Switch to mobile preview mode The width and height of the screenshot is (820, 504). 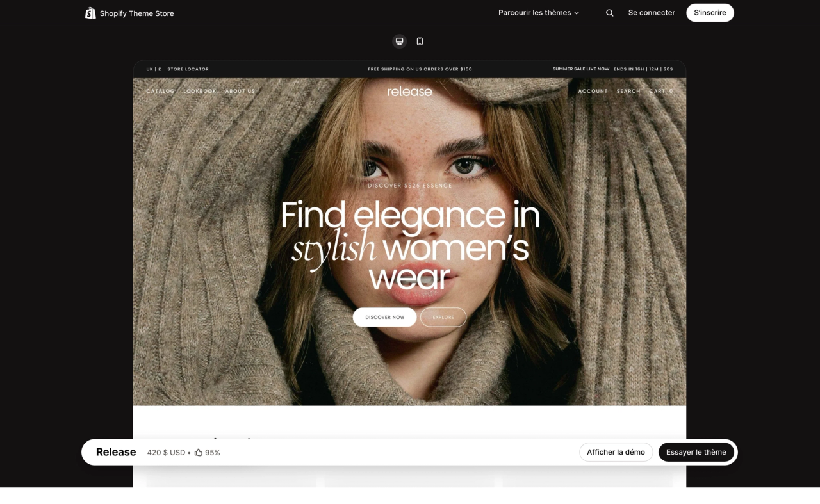tap(420, 42)
